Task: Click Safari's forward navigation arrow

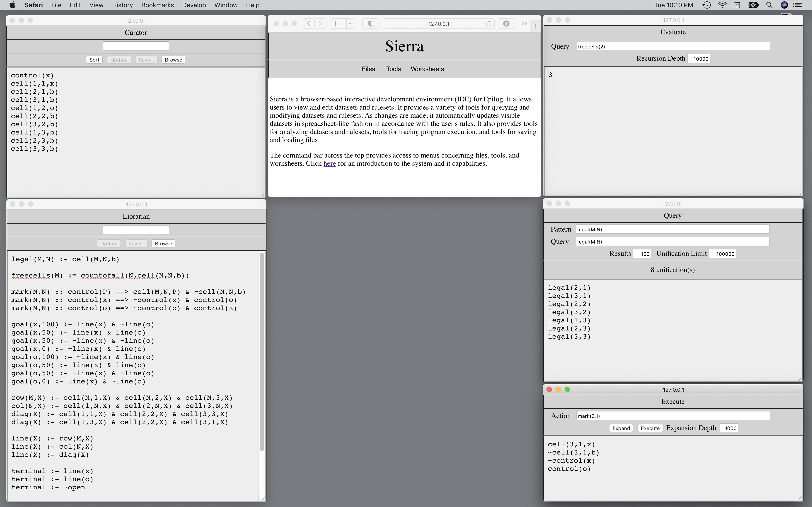Action: [321, 24]
